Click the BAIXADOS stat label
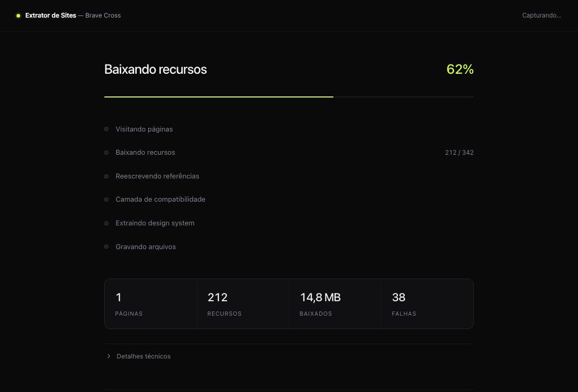The image size is (578, 392). tap(316, 314)
